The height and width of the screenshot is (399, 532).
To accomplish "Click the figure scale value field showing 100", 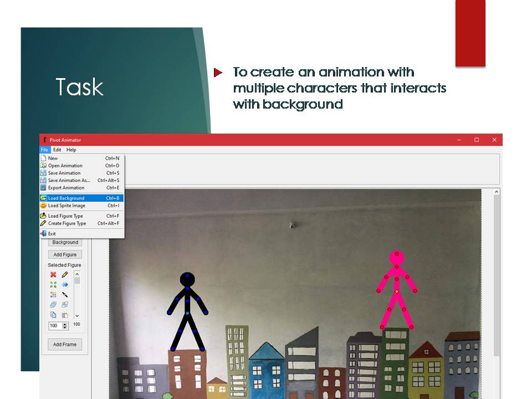I will click(55, 326).
